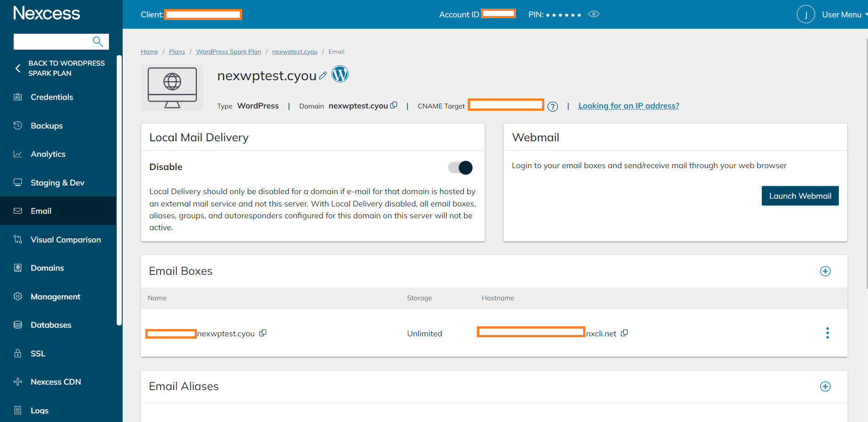Click the Unlimited storage cell

(424, 334)
